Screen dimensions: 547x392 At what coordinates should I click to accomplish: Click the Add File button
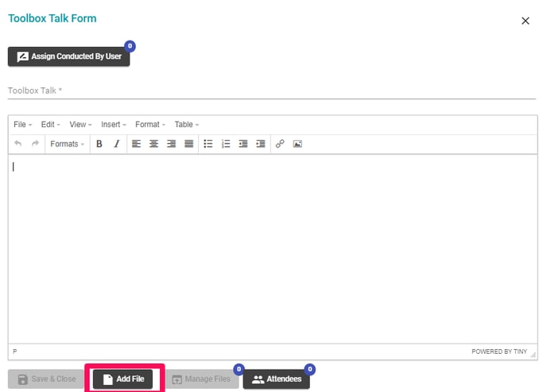122,379
